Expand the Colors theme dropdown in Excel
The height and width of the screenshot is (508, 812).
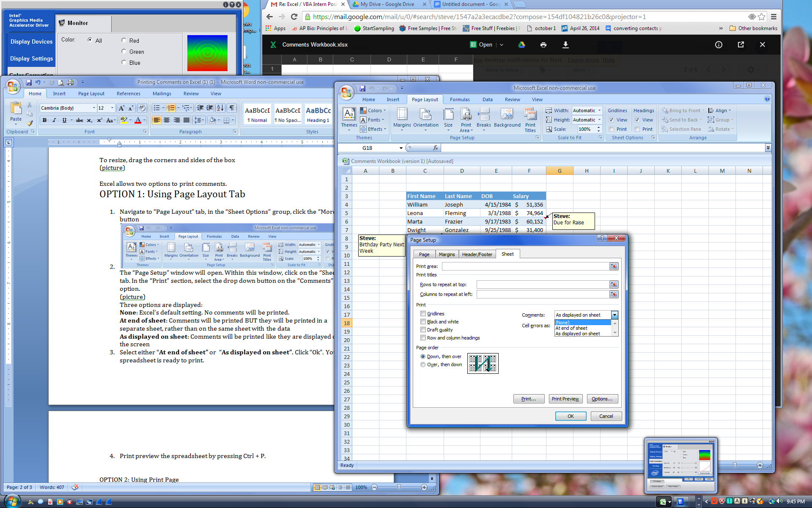[373, 110]
